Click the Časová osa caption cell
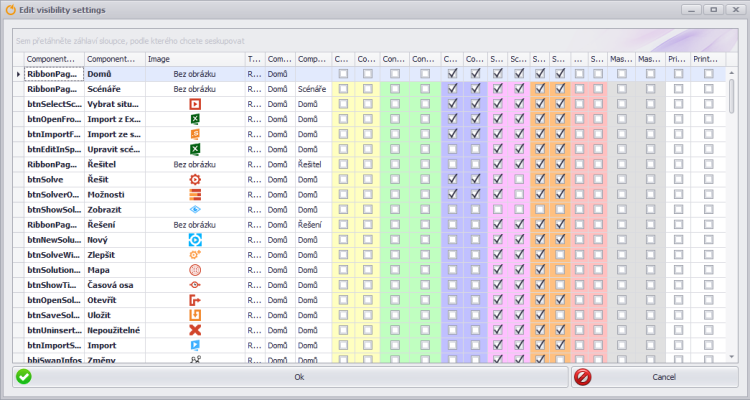Image resolution: width=750 pixels, height=400 pixels. [115, 285]
